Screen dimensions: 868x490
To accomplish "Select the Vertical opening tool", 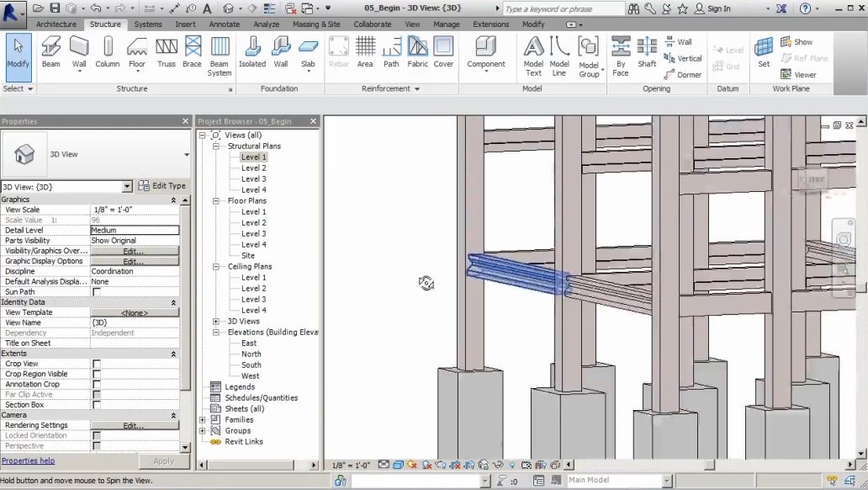I will pyautogui.click(x=683, y=58).
